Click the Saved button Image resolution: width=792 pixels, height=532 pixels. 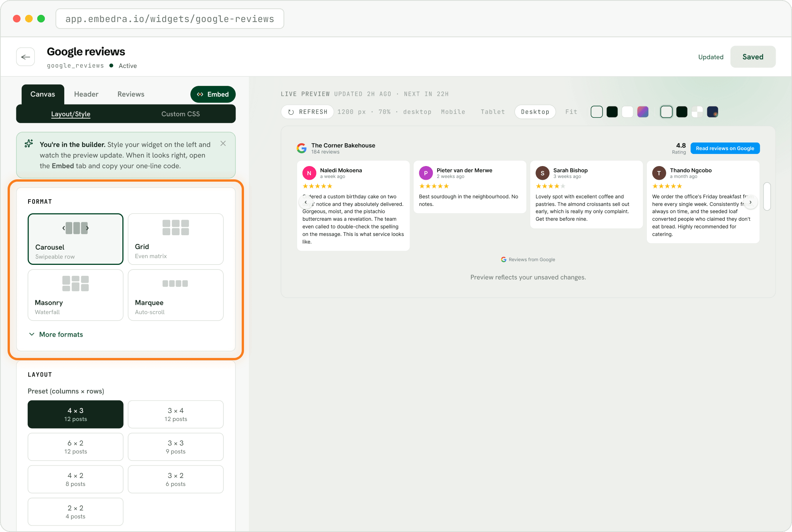(x=753, y=57)
